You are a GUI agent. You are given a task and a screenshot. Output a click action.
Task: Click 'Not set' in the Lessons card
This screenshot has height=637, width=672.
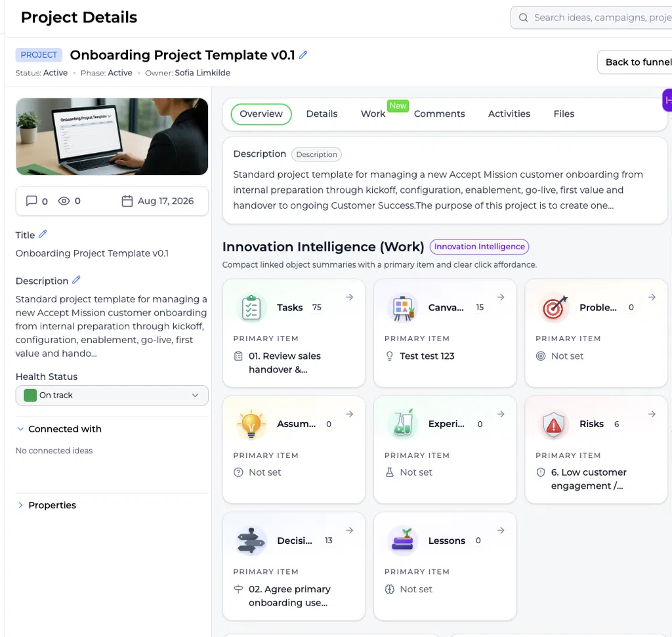pos(415,590)
